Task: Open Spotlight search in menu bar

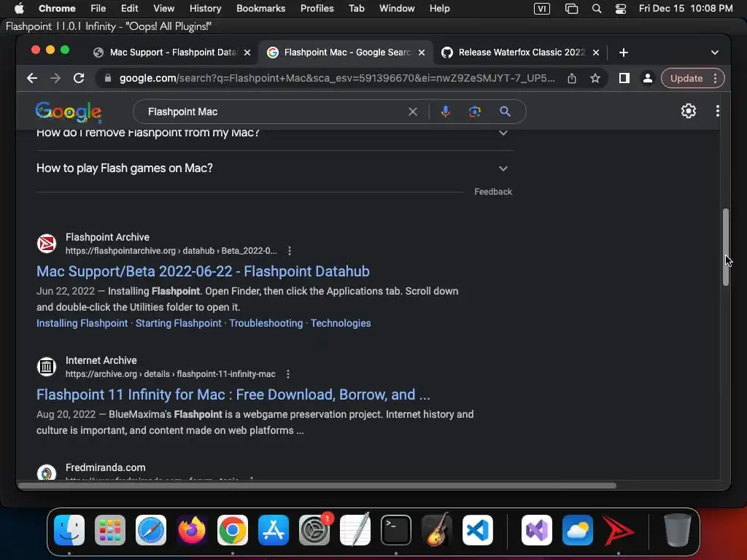Action: coord(597,9)
